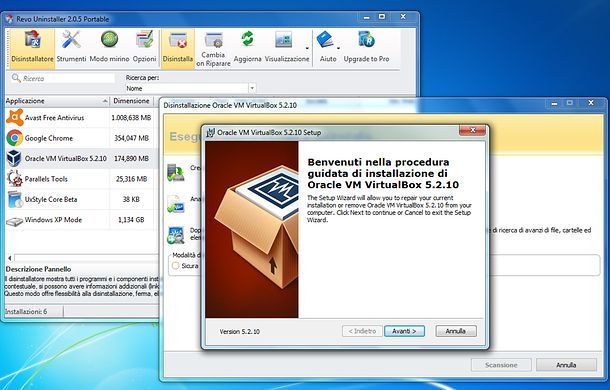Viewport: 610px width, 390px height.
Task: Open the Disinstallatore panel in Revo toolbar
Action: [32, 48]
